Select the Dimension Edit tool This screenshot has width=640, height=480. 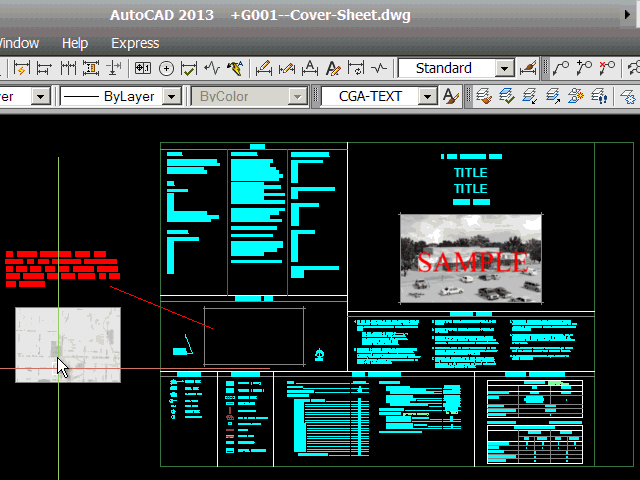point(264,68)
